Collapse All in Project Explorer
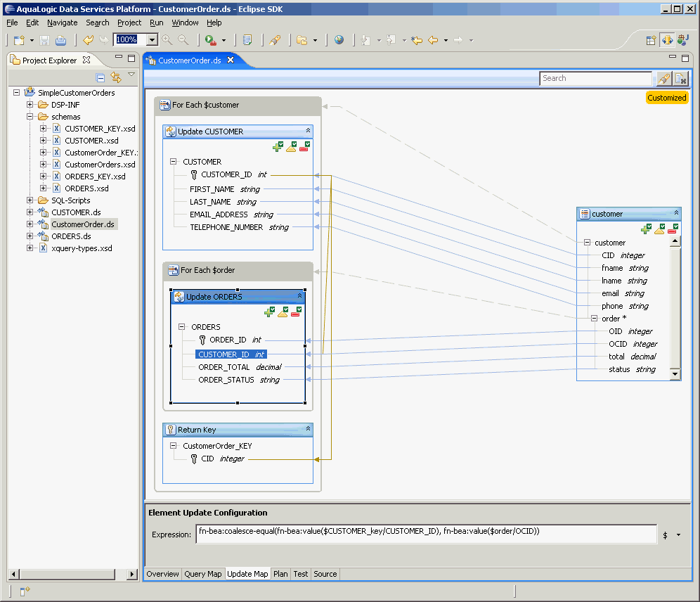700x602 pixels. (x=101, y=77)
